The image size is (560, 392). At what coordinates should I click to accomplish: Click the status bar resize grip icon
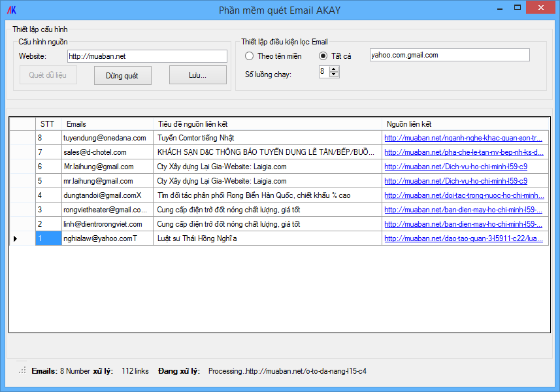(22, 370)
